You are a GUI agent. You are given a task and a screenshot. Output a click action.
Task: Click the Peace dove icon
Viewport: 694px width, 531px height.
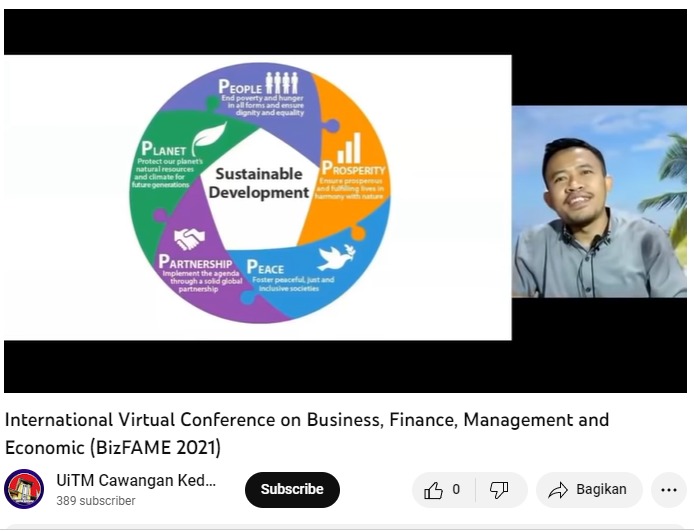336,258
